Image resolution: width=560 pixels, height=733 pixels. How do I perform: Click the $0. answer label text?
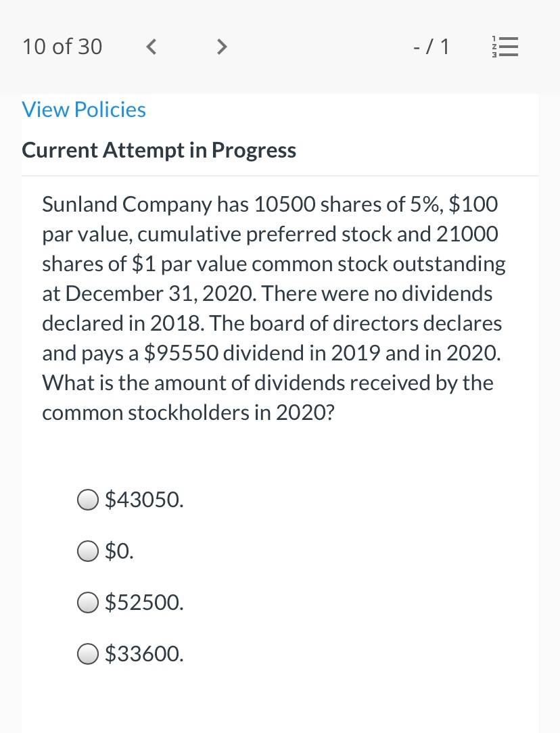[x=119, y=550]
